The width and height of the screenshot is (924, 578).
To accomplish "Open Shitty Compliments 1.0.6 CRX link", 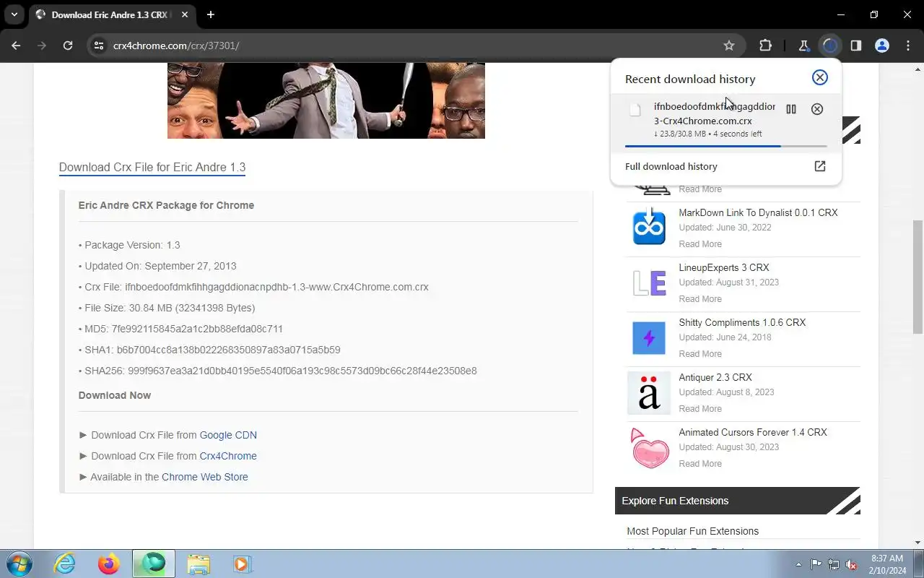I will pos(742,322).
